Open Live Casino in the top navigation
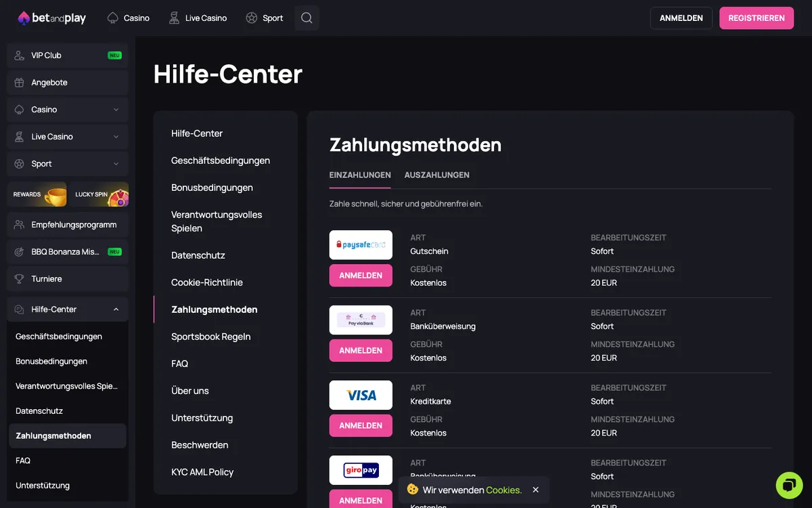This screenshot has height=508, width=812. pos(198,18)
